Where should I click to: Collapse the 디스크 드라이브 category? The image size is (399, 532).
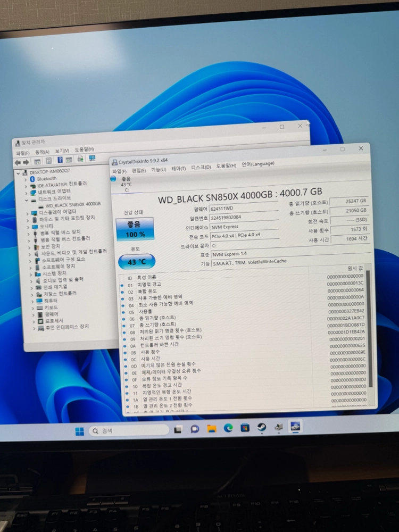(x=27, y=200)
